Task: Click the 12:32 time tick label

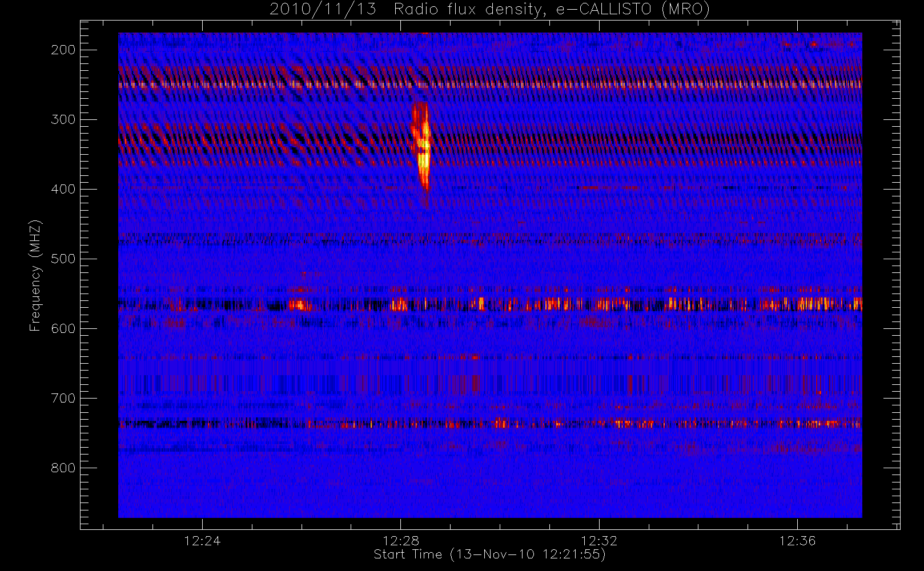Action: pos(599,541)
